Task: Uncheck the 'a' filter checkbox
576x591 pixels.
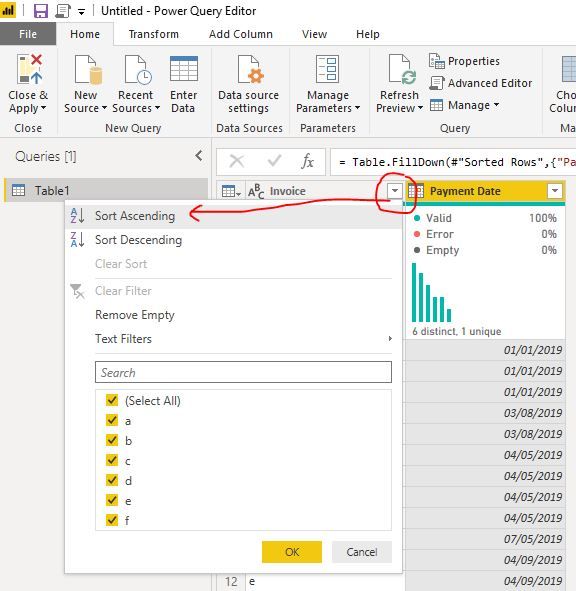Action: (x=112, y=420)
